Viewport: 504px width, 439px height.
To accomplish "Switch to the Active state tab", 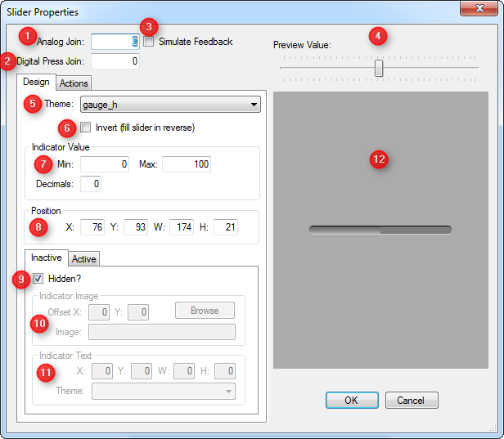I will point(83,259).
